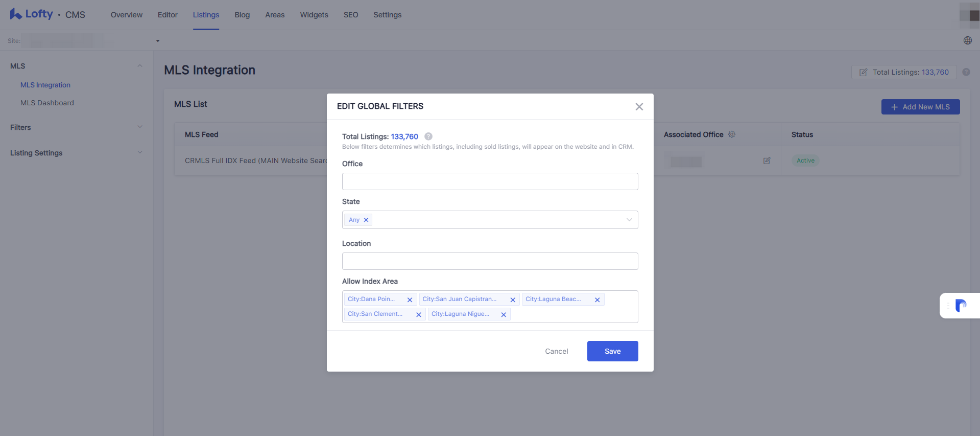The height and width of the screenshot is (436, 980).
Task: Click the MLS Feed column header
Action: tap(201, 134)
